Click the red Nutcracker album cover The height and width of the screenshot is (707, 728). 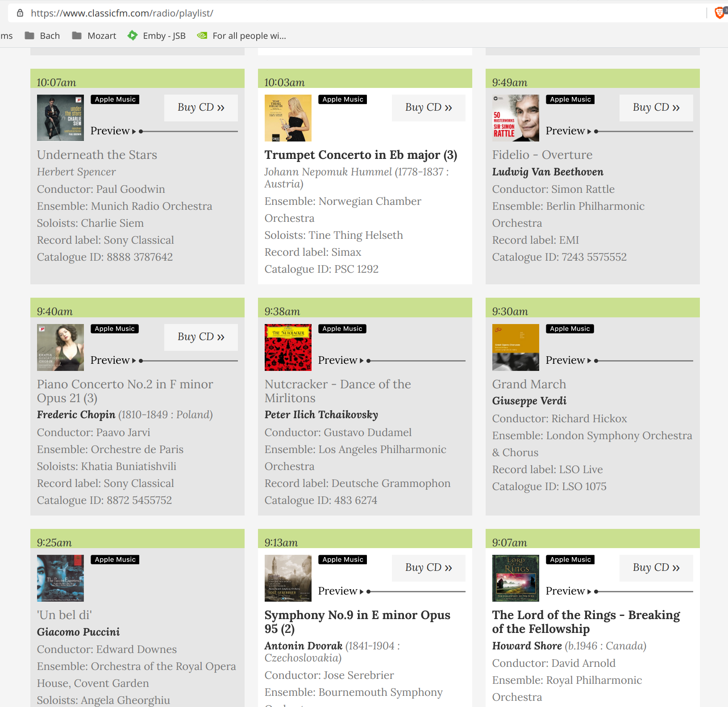[288, 347]
